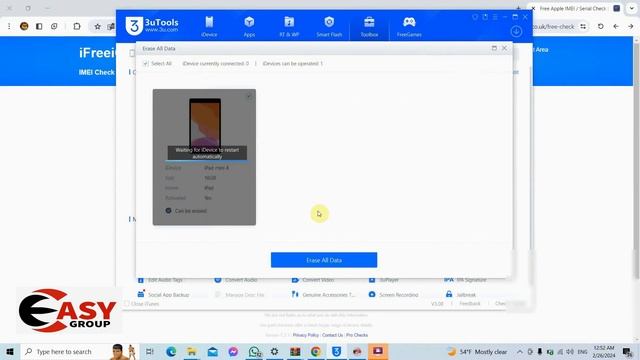Select the iPad mini 4 device card
Screen dimensions: 640x360
click(204, 157)
